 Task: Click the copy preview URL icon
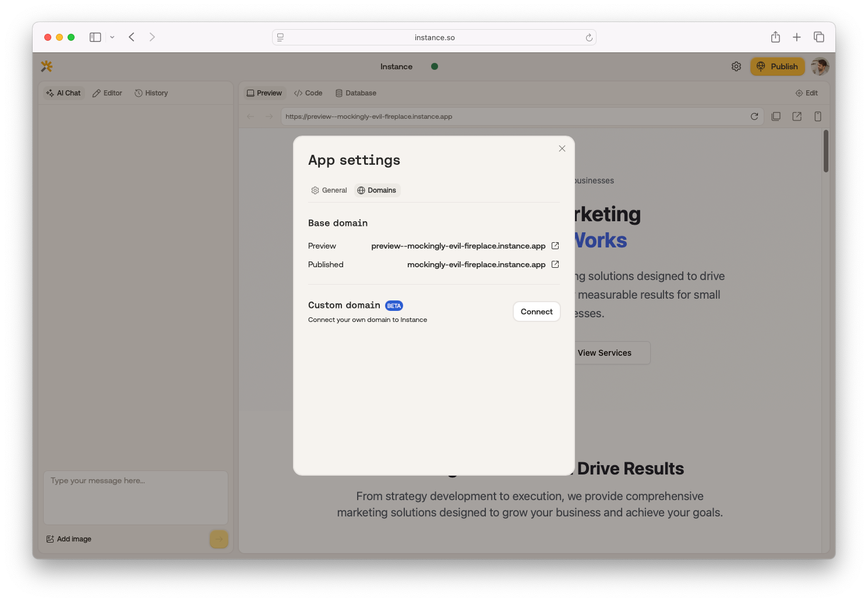pos(776,116)
